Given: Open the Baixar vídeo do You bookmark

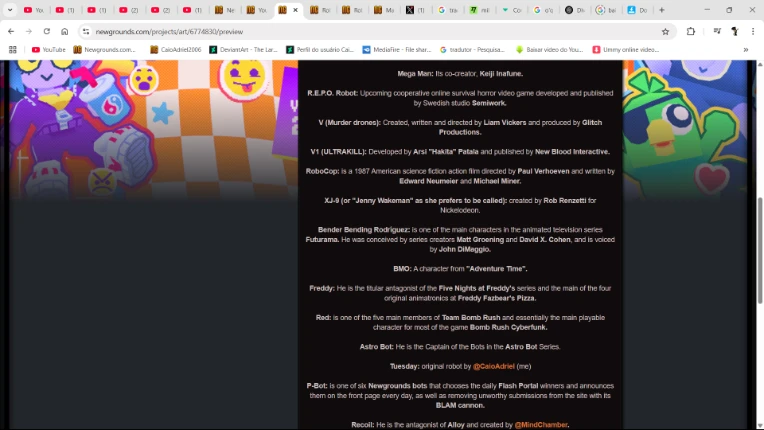Looking at the screenshot, I should point(549,50).
